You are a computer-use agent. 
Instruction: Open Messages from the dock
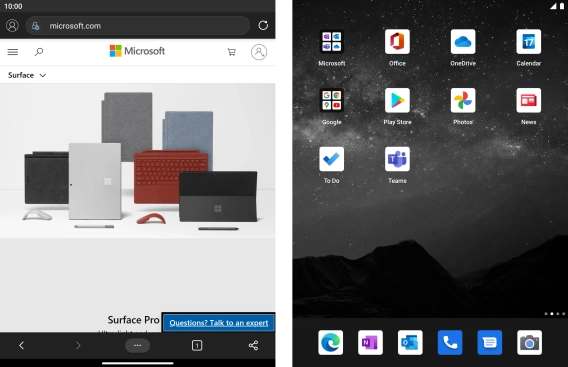(490, 342)
